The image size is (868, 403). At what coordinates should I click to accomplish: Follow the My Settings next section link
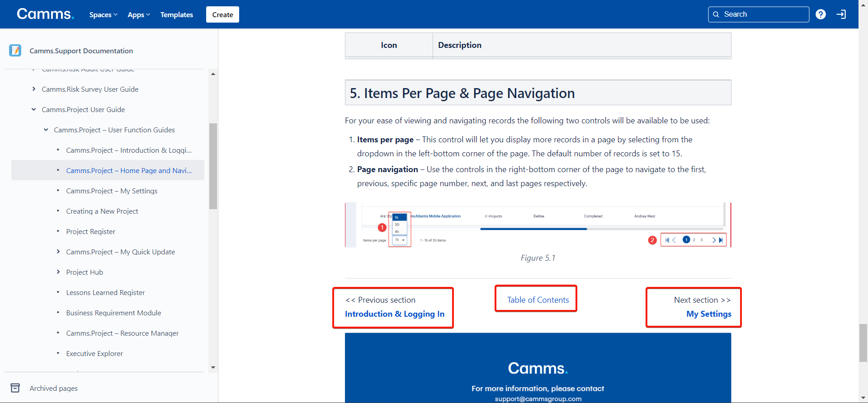pos(709,314)
